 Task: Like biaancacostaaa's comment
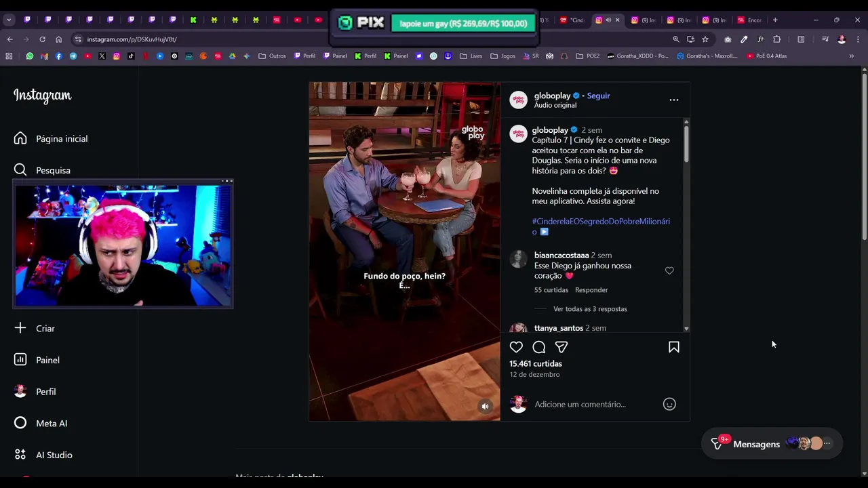pos(669,270)
